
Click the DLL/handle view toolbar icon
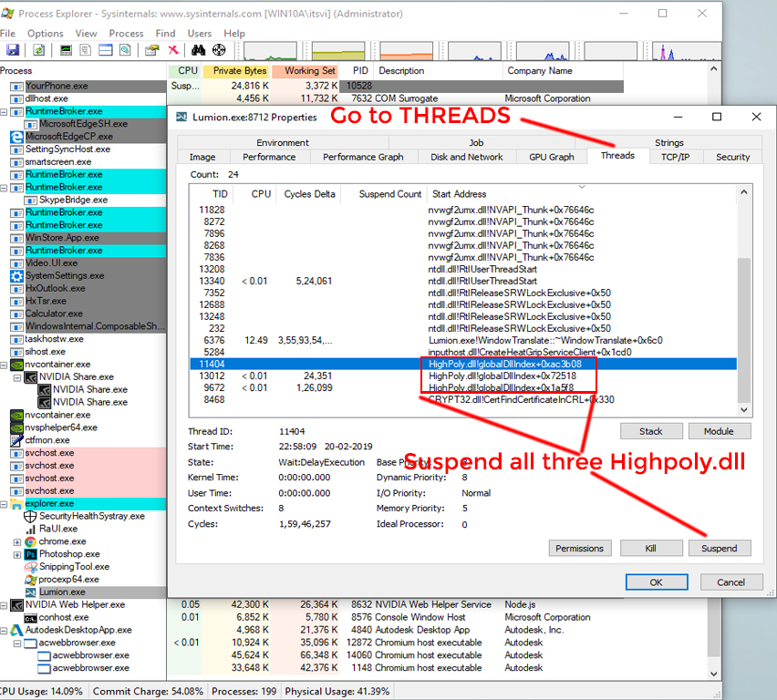[x=125, y=50]
